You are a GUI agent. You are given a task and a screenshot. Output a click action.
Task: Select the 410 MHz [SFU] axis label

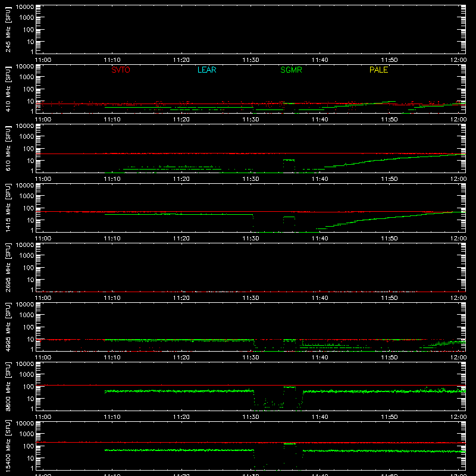click(x=8, y=89)
